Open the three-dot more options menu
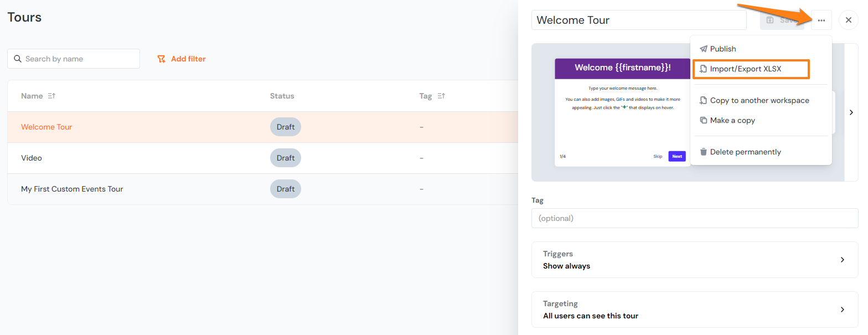Image resolution: width=868 pixels, height=335 pixels. [821, 20]
